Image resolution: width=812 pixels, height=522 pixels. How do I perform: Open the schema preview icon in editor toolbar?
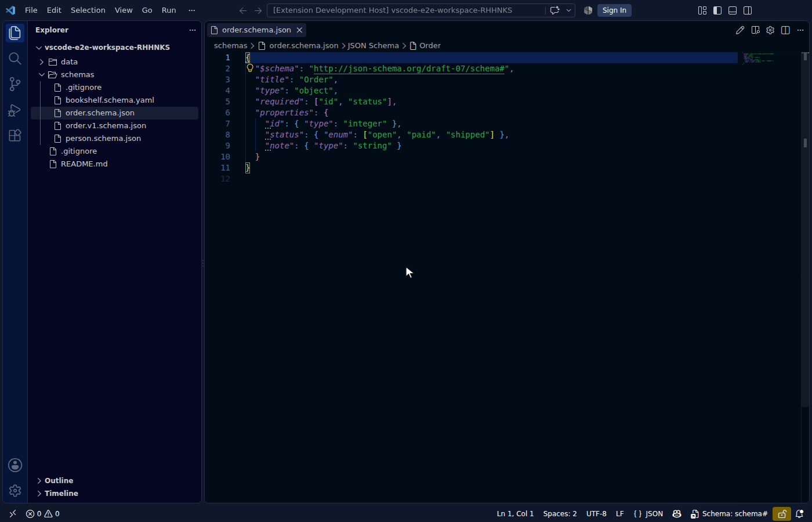click(x=755, y=30)
